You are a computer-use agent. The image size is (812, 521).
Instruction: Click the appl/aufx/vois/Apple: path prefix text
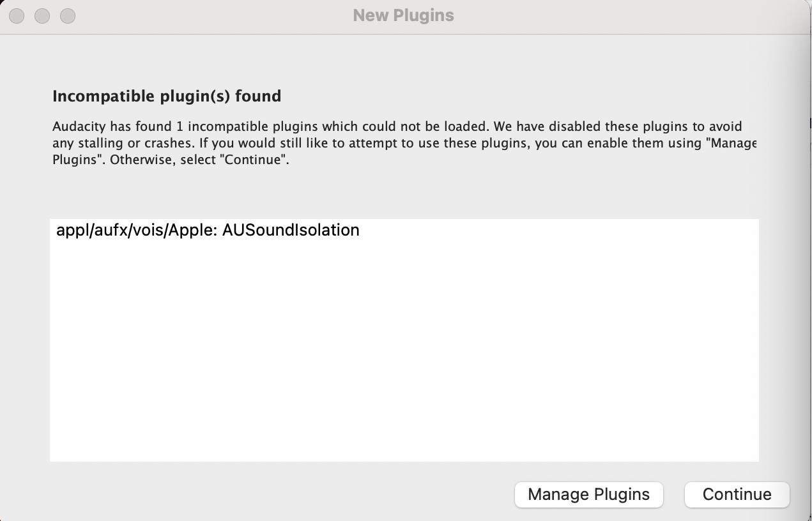pyautogui.click(x=137, y=230)
